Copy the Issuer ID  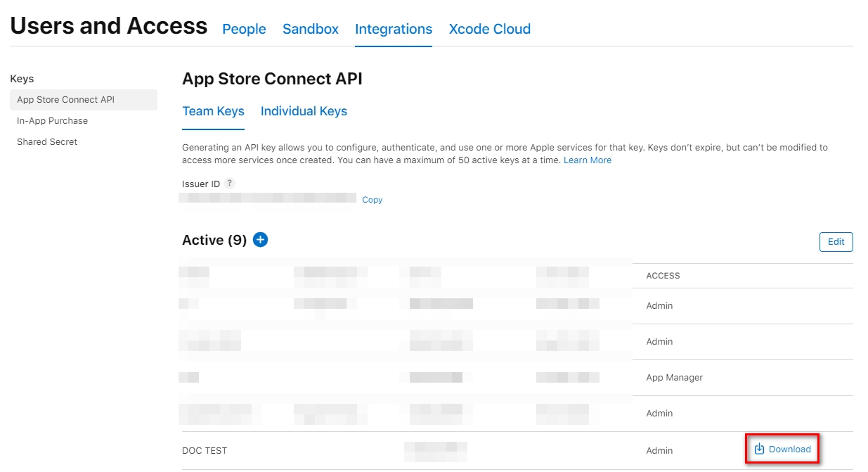pyautogui.click(x=372, y=200)
